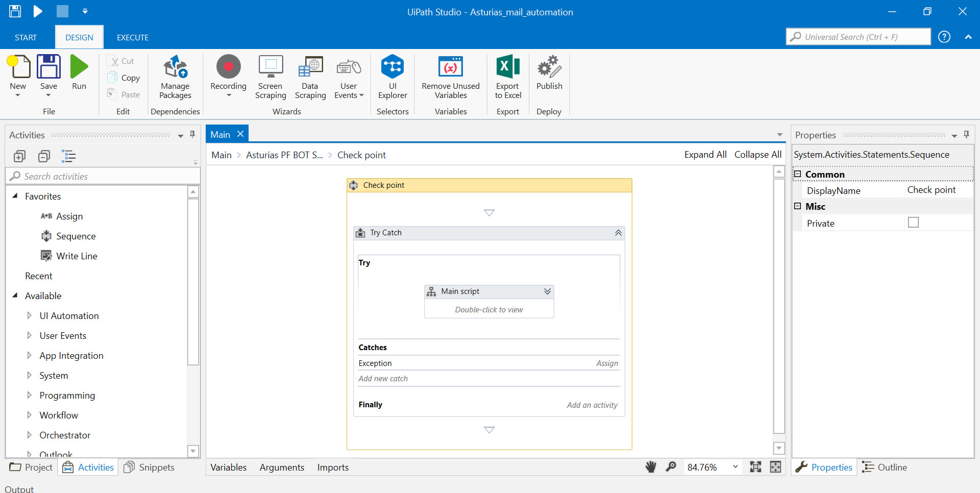The width and height of the screenshot is (980, 493).
Task: Open Manage Packages
Action: point(175,77)
